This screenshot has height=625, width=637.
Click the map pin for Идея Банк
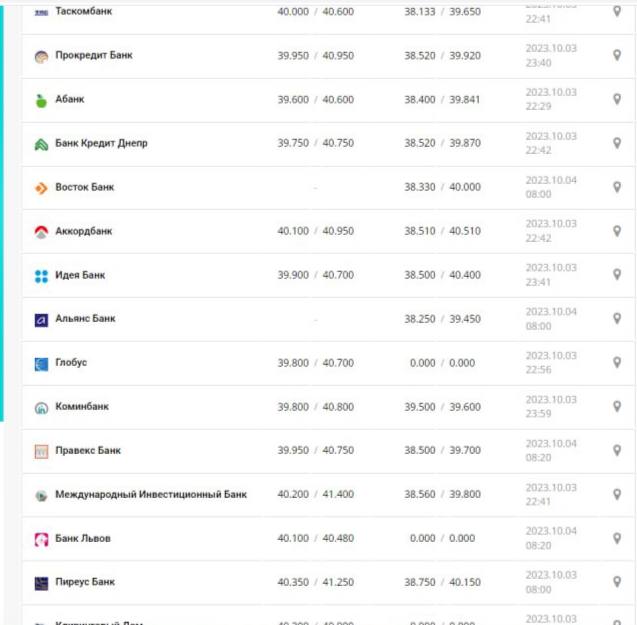pyautogui.click(x=617, y=275)
